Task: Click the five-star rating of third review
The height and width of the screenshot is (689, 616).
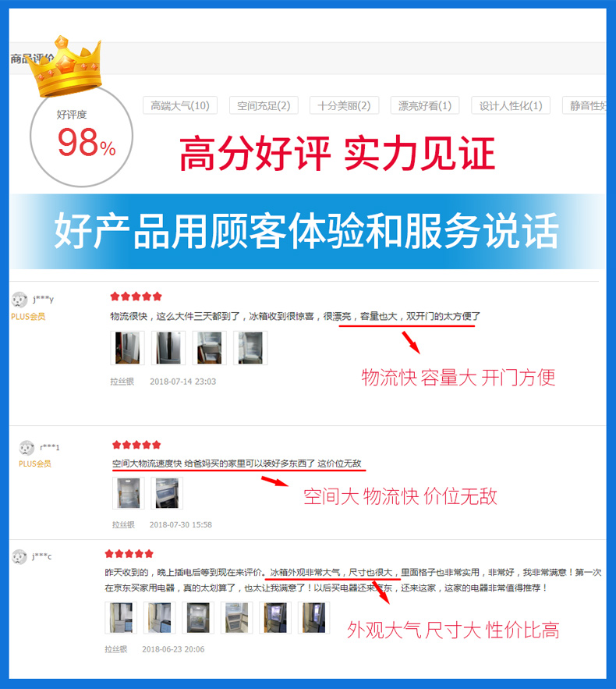Action: pyautogui.click(x=129, y=553)
